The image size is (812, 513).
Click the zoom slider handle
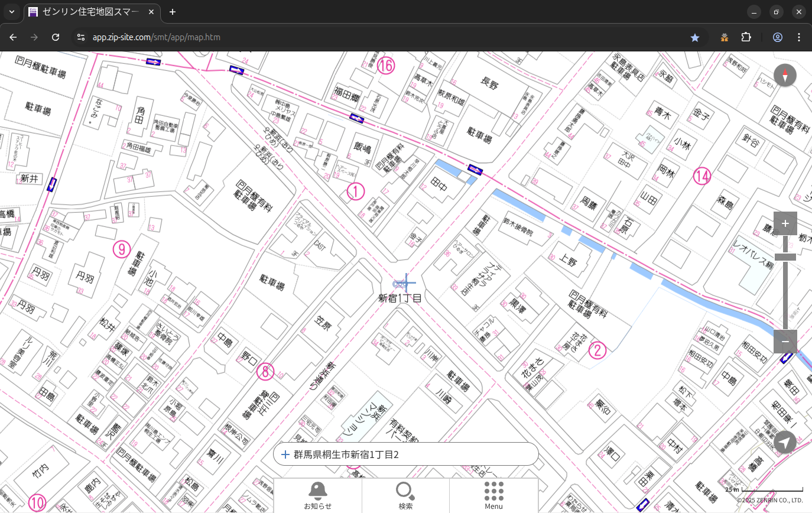tap(785, 257)
